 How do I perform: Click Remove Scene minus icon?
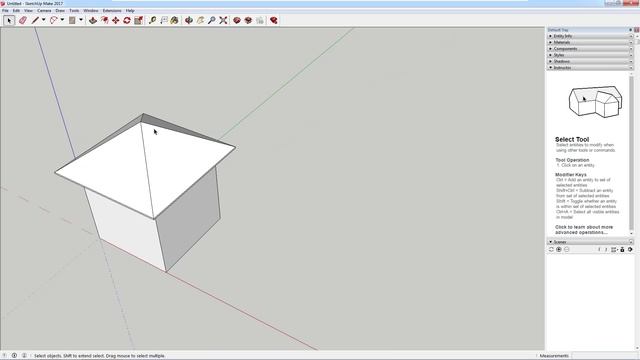[567, 249]
